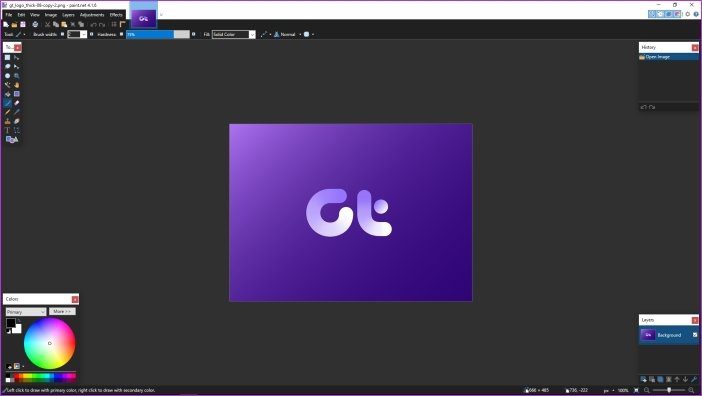Image resolution: width=702 pixels, height=396 pixels.
Task: Select the Eraser tool
Action: (17, 103)
